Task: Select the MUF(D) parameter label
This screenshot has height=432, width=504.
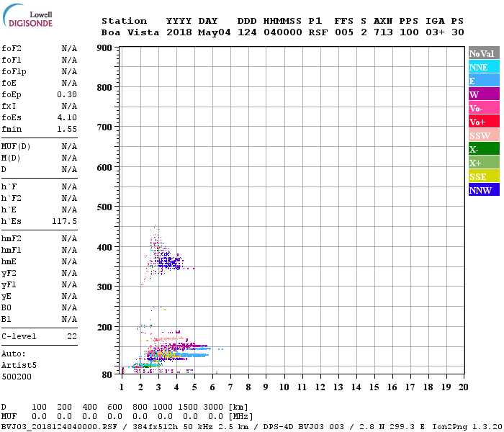Action: tap(16, 147)
